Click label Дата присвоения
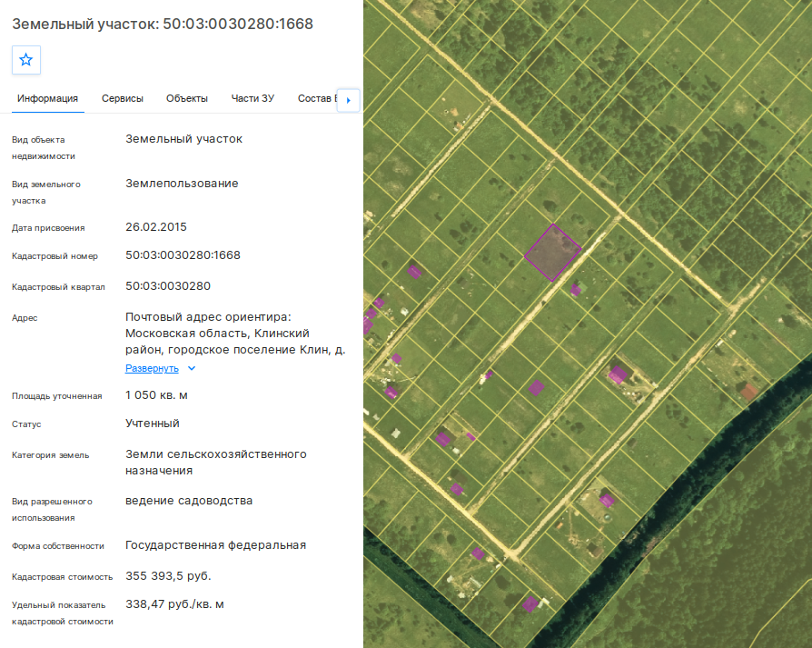This screenshot has width=812, height=648. [x=48, y=228]
